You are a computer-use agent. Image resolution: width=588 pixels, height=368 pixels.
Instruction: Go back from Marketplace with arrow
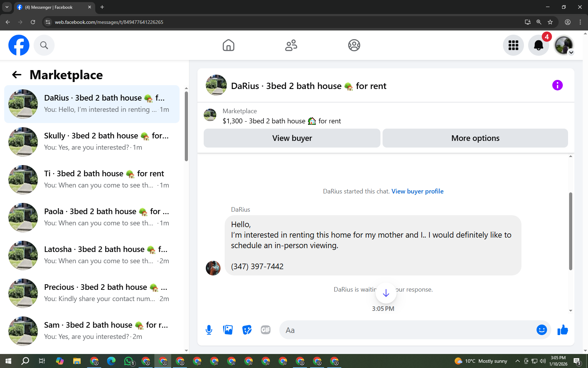click(17, 75)
